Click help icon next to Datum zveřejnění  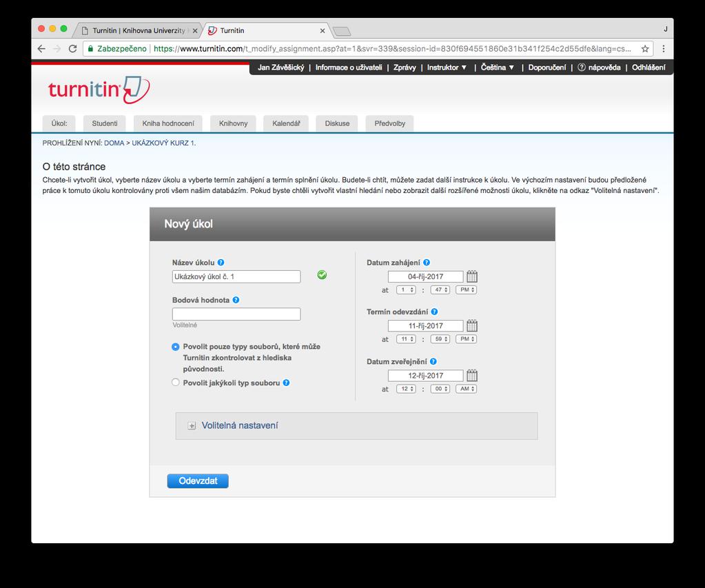point(433,361)
